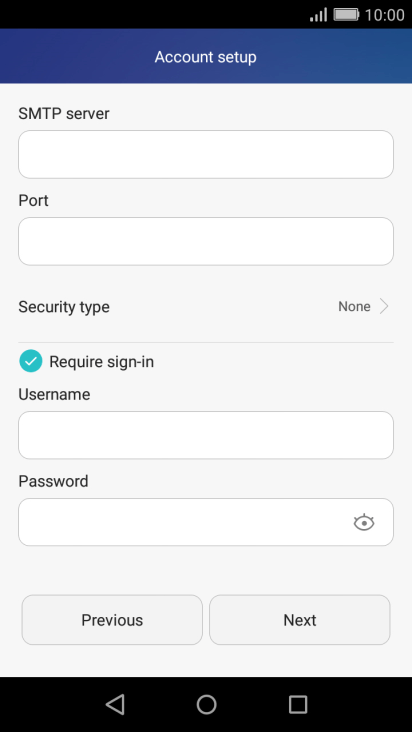Expand the Security type chevron

tap(384, 307)
